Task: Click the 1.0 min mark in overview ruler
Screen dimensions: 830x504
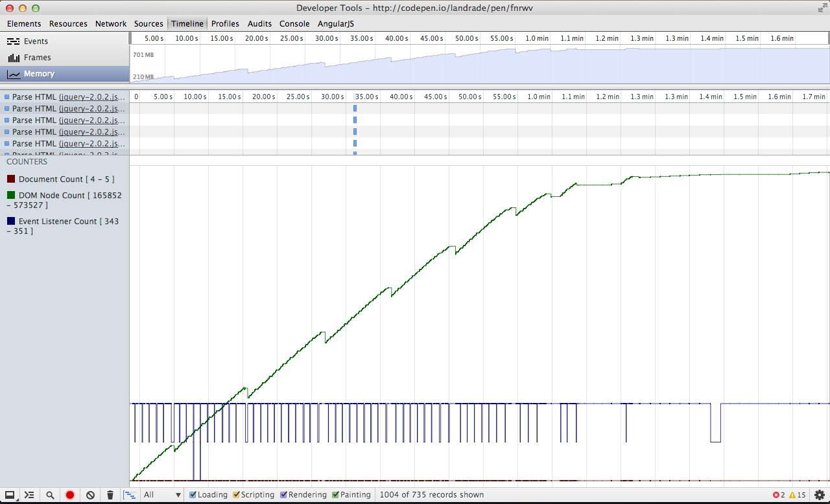Action: [537, 38]
